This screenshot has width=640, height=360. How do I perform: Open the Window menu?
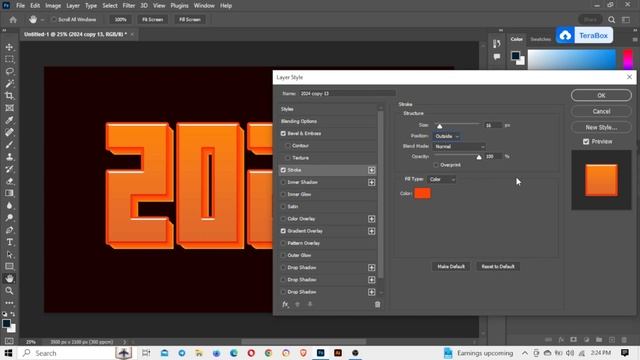point(204,6)
